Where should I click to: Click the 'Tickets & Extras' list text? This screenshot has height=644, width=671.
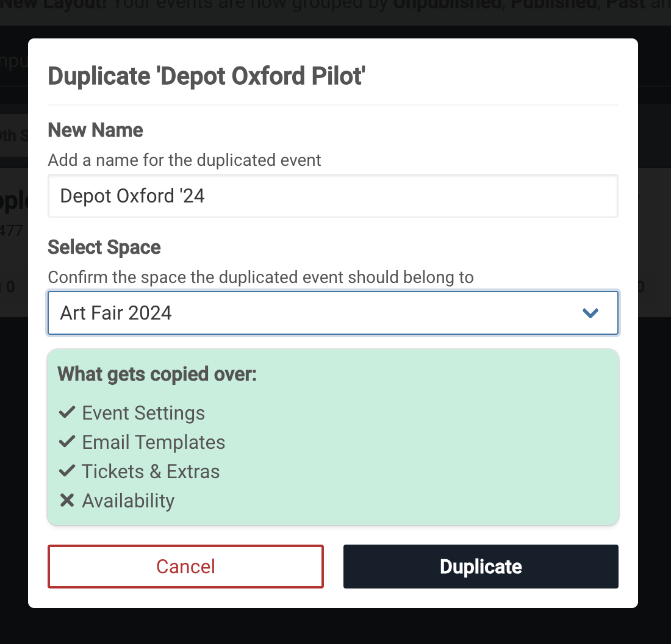pyautogui.click(x=151, y=471)
